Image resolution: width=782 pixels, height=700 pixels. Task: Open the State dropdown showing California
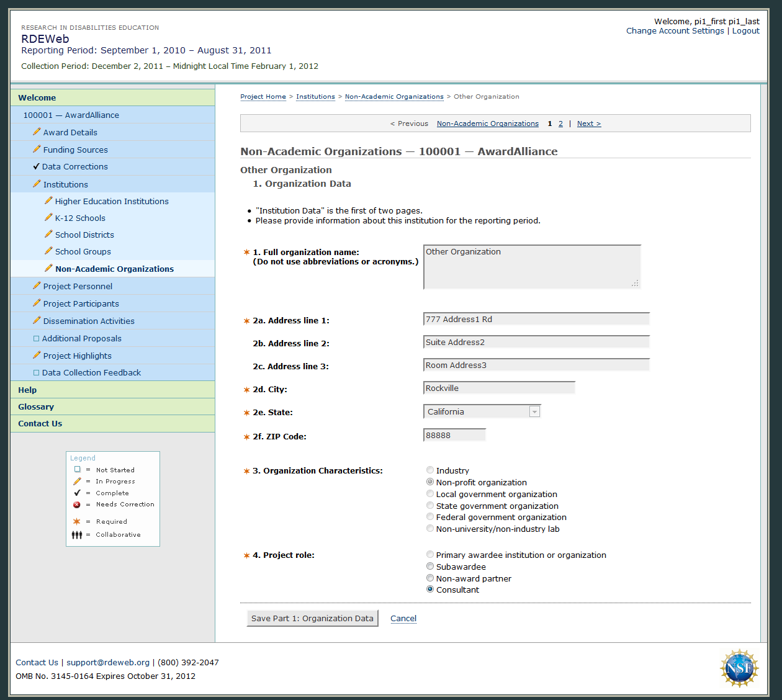[x=482, y=411]
